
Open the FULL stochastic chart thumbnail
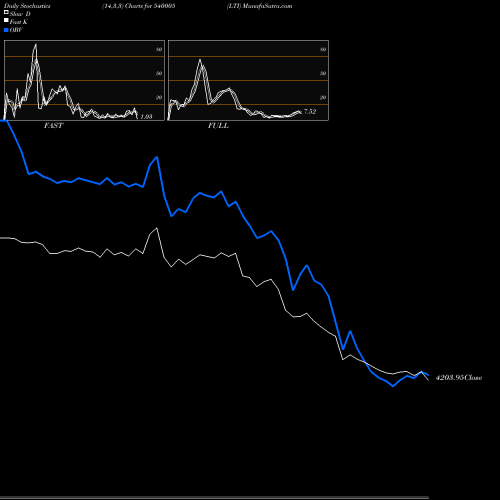(x=248, y=80)
